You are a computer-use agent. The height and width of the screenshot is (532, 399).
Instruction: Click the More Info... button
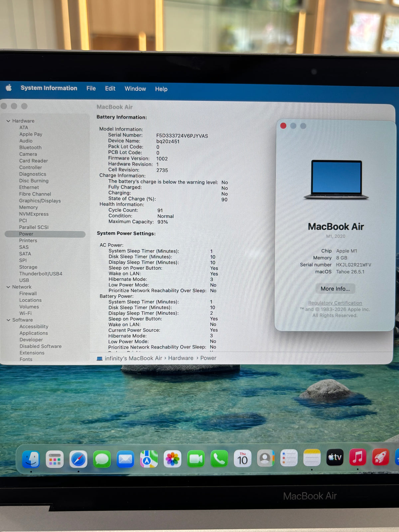click(335, 289)
